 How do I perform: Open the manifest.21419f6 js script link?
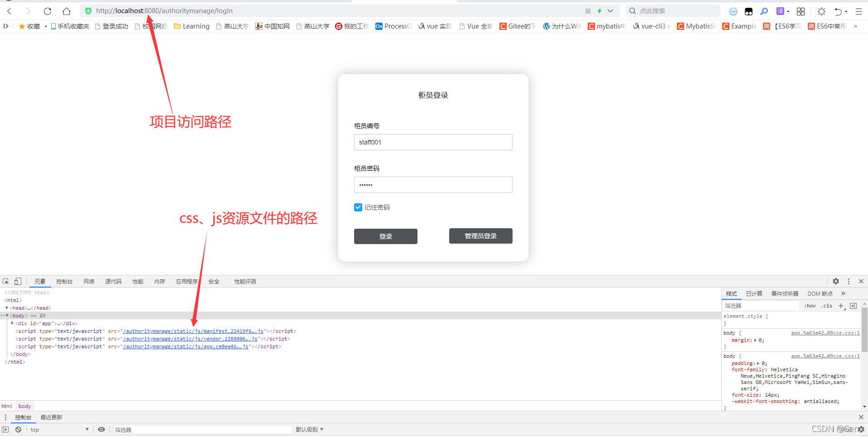pos(193,331)
